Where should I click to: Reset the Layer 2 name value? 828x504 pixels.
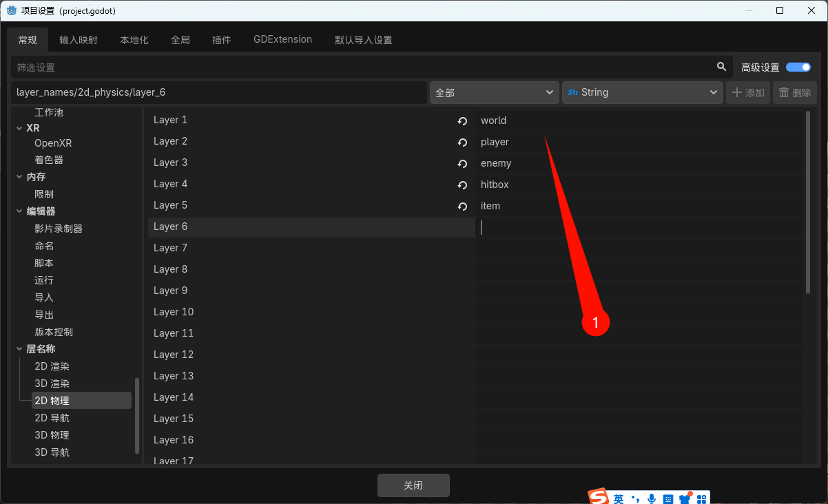tap(462, 143)
